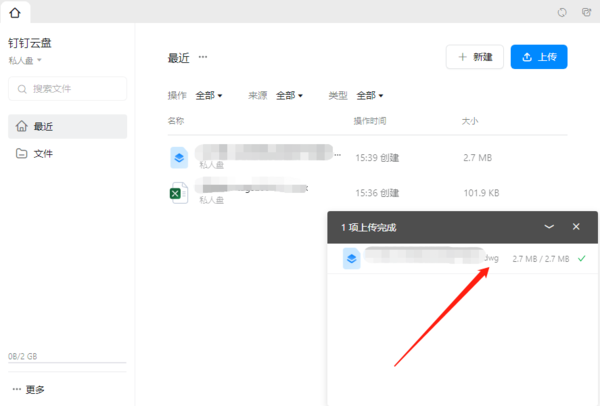Expand the 操作 filter dropdown

pos(208,96)
